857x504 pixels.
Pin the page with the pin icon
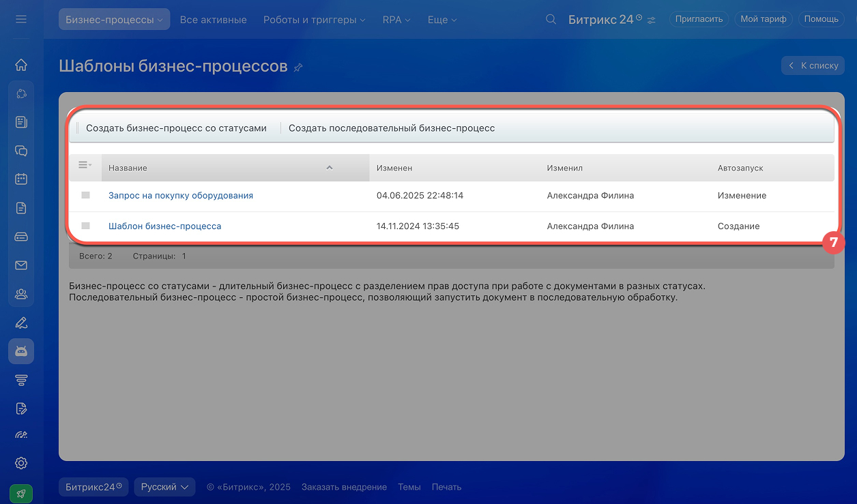[298, 68]
